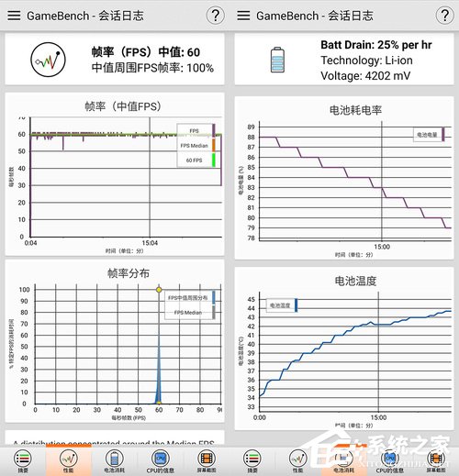The image size is (459, 476).
Task: Click the 电池耗电率 chart title
Action: (x=355, y=110)
